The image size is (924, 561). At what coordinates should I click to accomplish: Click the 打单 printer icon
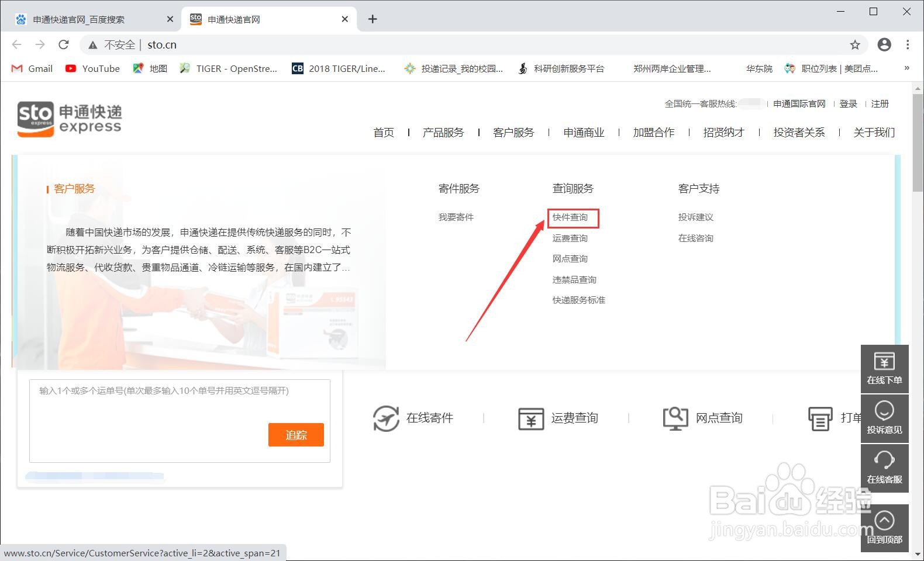(x=820, y=418)
